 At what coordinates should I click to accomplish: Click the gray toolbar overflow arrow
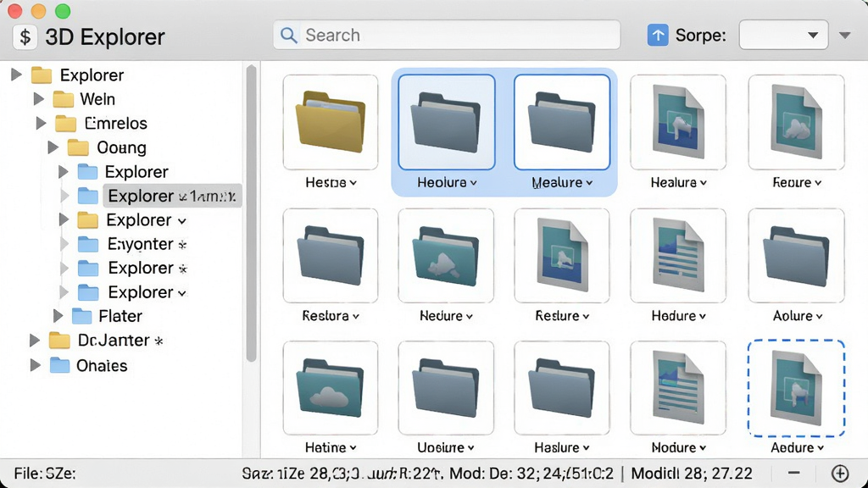click(845, 36)
